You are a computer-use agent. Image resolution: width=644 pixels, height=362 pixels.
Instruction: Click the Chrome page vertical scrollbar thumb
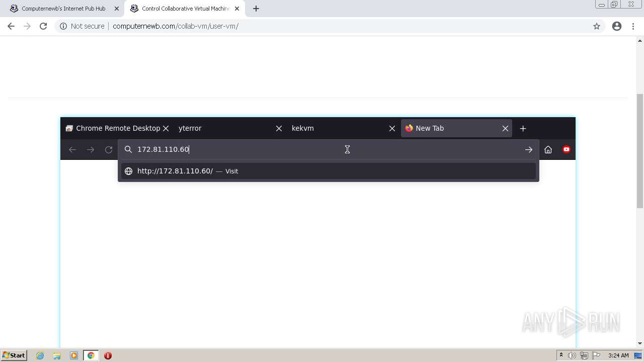[640, 151]
